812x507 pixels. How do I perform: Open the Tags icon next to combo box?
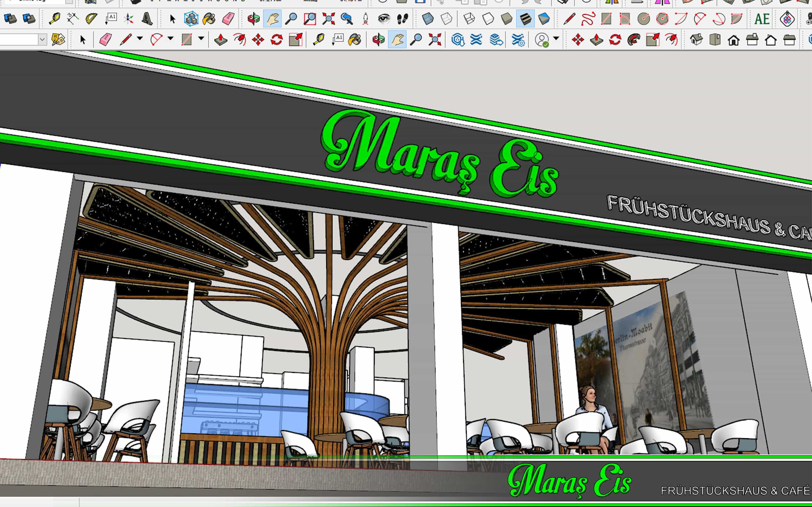tap(58, 40)
